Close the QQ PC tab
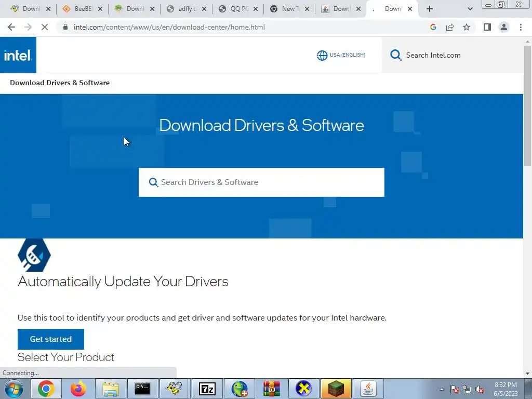The width and height of the screenshot is (532, 399). pos(256,9)
